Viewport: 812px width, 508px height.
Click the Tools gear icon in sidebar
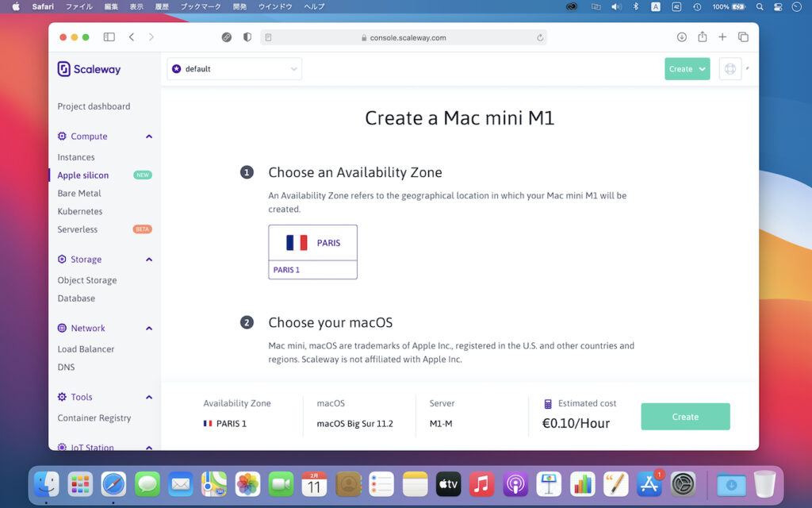(63, 397)
